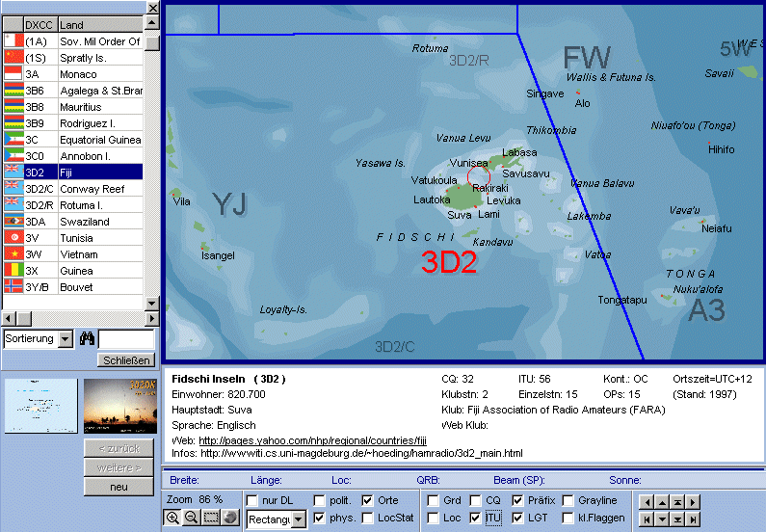Screen dimensions: 766x532
Task: Toggle the 'nur DL' checkbox
Action: tap(252, 500)
